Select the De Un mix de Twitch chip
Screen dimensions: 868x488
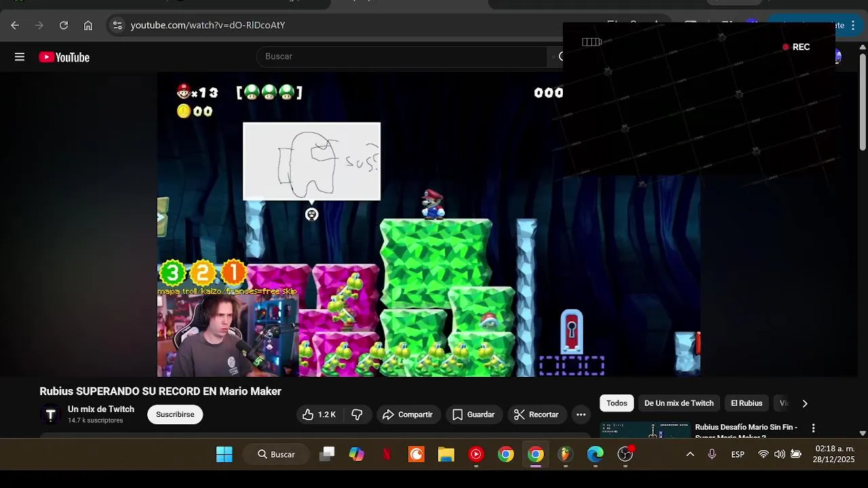point(679,403)
